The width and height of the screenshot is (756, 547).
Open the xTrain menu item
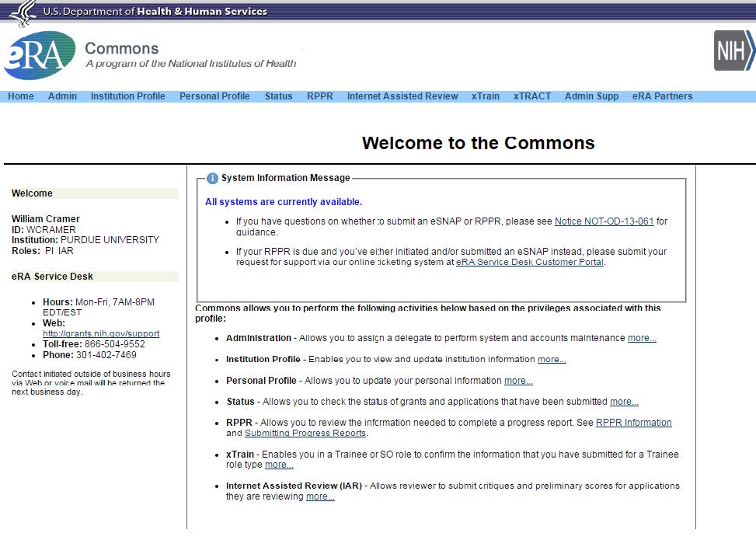click(x=486, y=96)
